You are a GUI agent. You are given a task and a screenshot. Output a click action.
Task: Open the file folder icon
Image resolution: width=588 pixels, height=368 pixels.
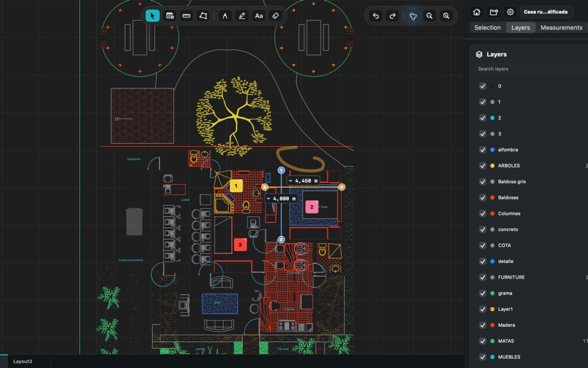tap(494, 12)
